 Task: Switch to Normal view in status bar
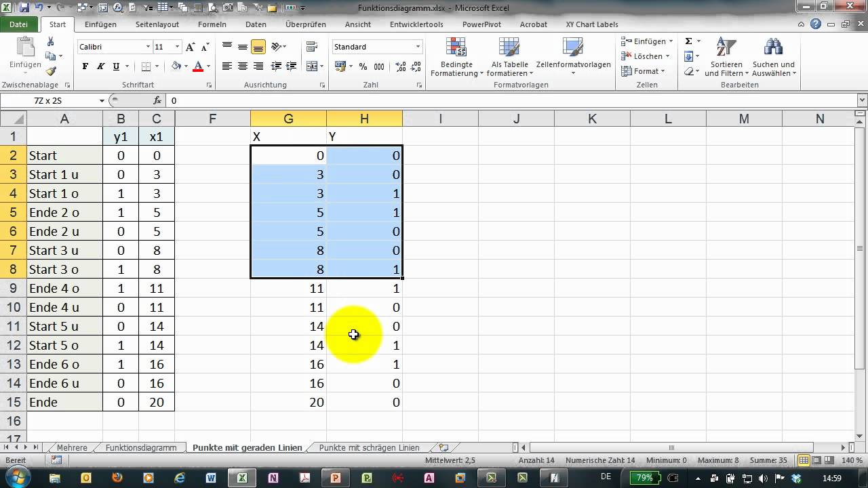(x=804, y=460)
